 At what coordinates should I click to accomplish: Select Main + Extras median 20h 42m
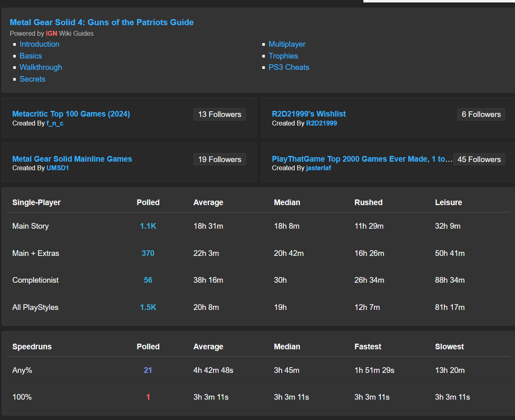point(289,253)
